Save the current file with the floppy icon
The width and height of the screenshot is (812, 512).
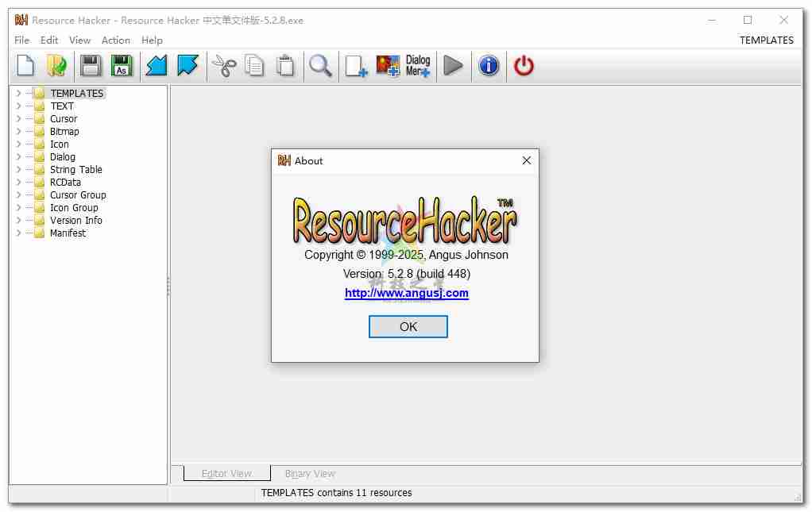click(x=90, y=66)
